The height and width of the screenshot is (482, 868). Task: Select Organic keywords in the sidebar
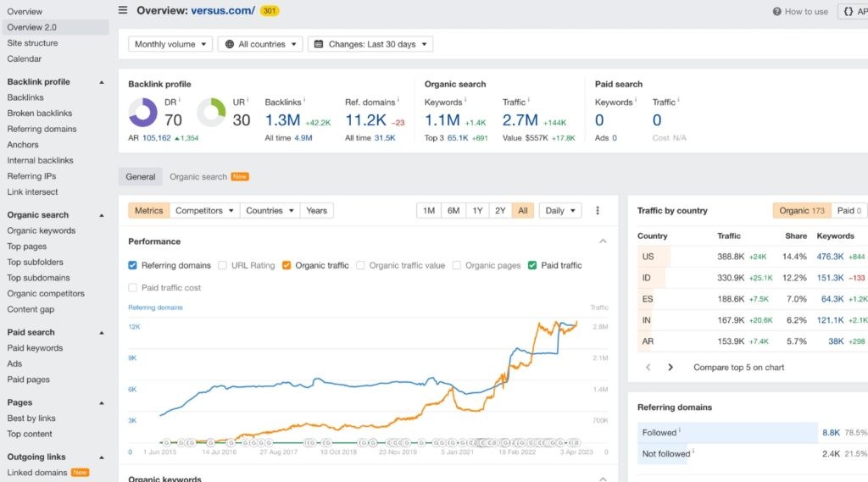tap(42, 230)
